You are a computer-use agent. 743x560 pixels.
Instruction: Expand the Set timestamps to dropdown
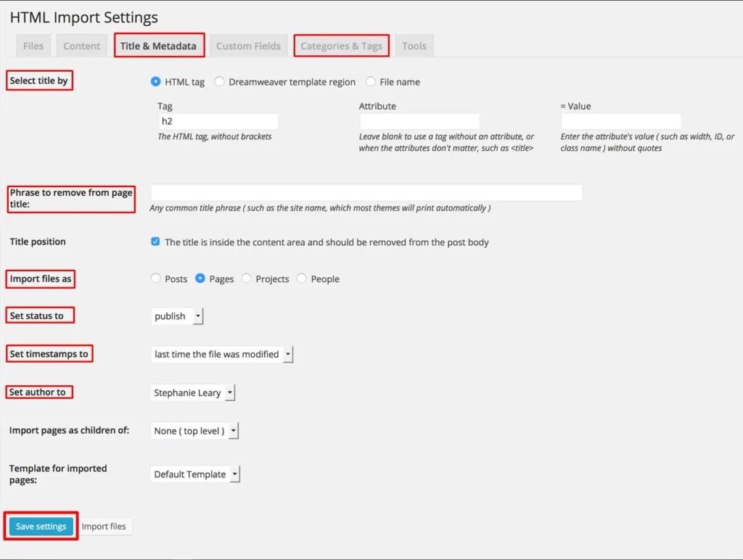pos(222,354)
